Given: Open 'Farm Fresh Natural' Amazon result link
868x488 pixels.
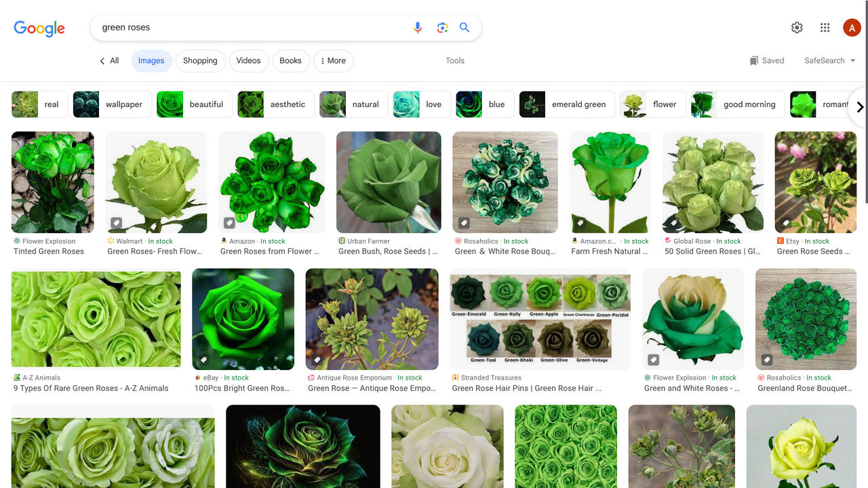Looking at the screenshot, I should (610, 251).
